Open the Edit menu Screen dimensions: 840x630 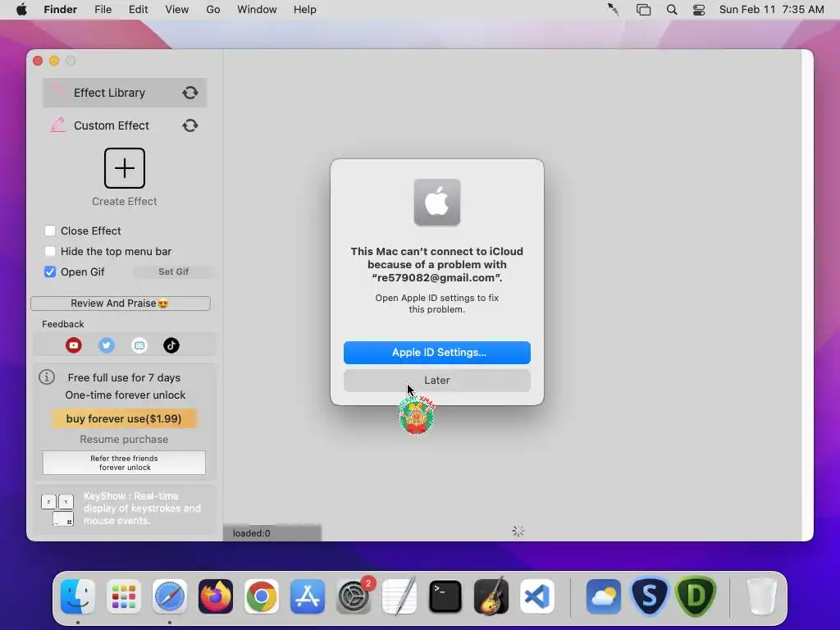(x=138, y=10)
